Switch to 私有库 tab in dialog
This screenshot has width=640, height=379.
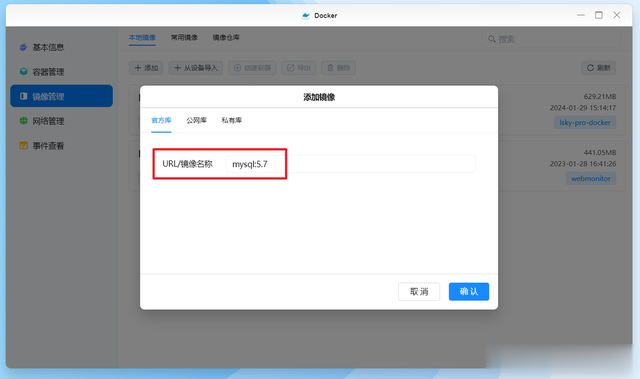tap(232, 120)
